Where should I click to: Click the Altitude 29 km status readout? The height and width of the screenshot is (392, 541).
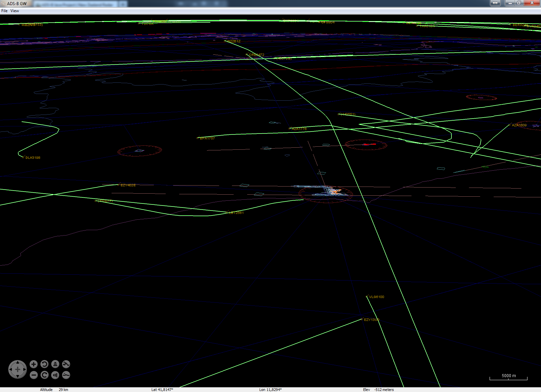[x=54, y=390]
